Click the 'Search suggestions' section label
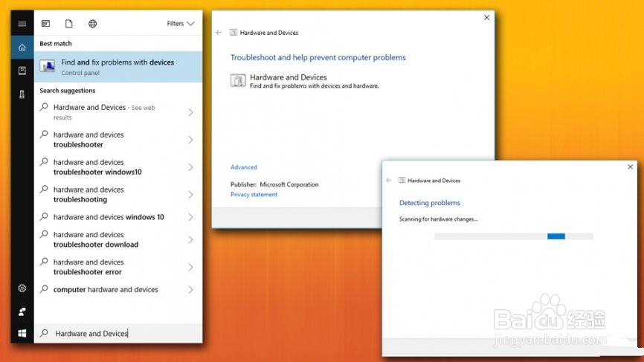 click(x=68, y=91)
